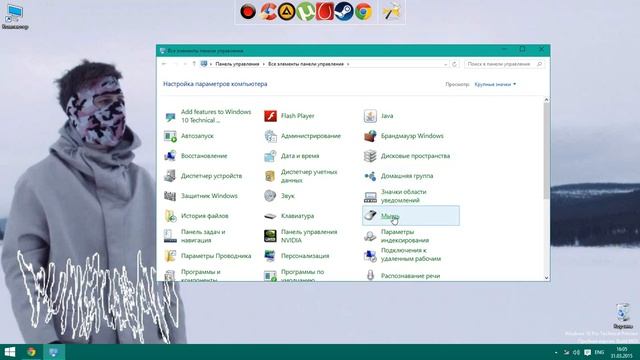Click the Восстановление icon

tap(170, 156)
